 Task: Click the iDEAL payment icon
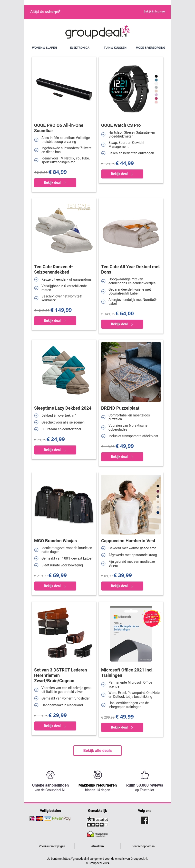pos(32,819)
